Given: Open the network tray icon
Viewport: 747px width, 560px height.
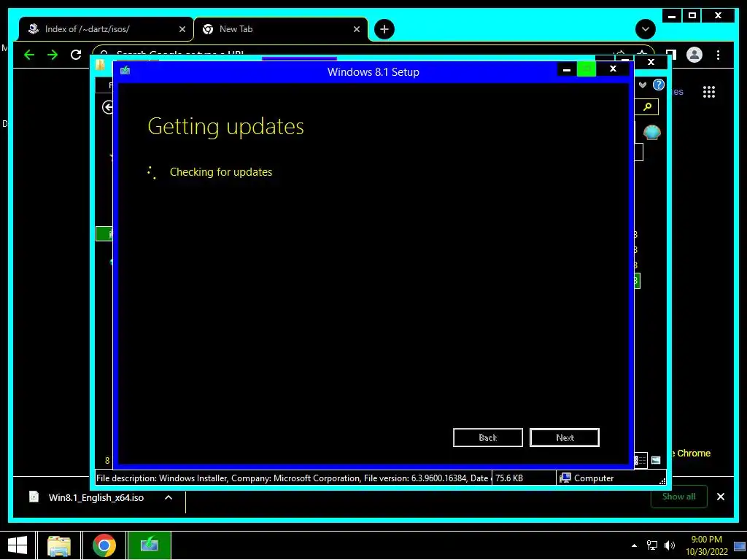Looking at the screenshot, I should click(x=651, y=545).
